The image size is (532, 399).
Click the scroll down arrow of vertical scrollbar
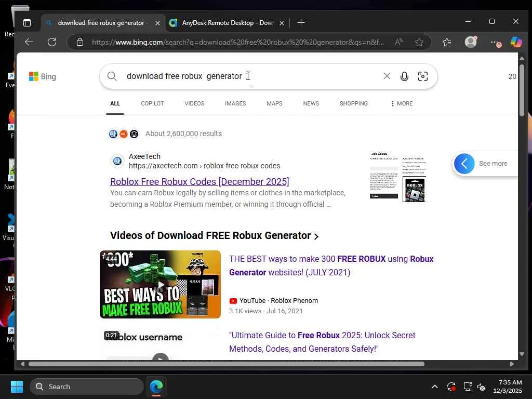point(522,354)
